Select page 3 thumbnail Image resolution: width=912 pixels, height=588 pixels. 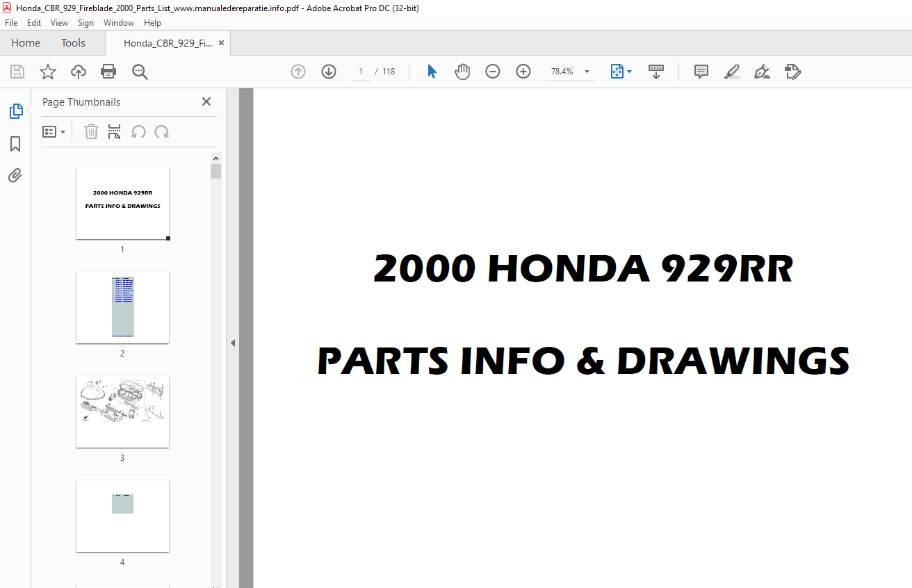pyautogui.click(x=122, y=411)
